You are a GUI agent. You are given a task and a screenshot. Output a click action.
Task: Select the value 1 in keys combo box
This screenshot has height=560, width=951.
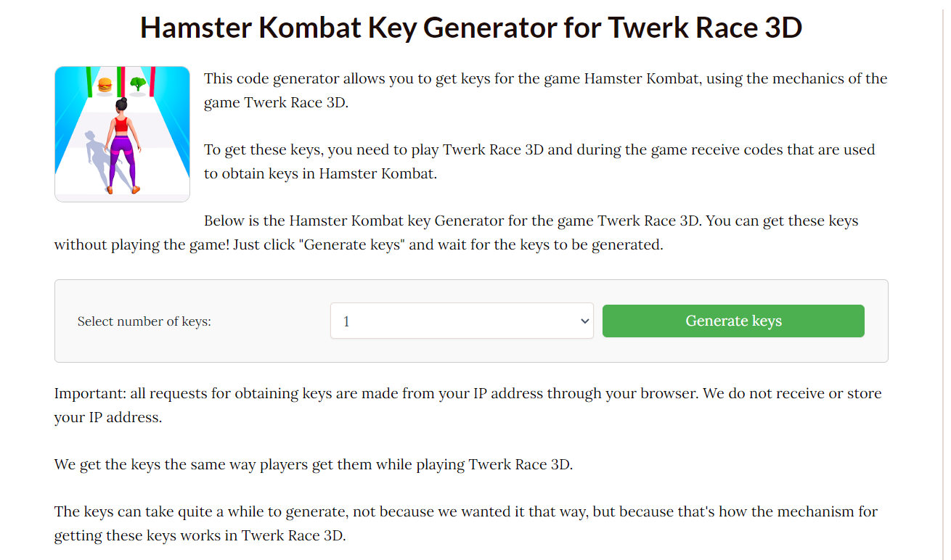[x=346, y=321]
